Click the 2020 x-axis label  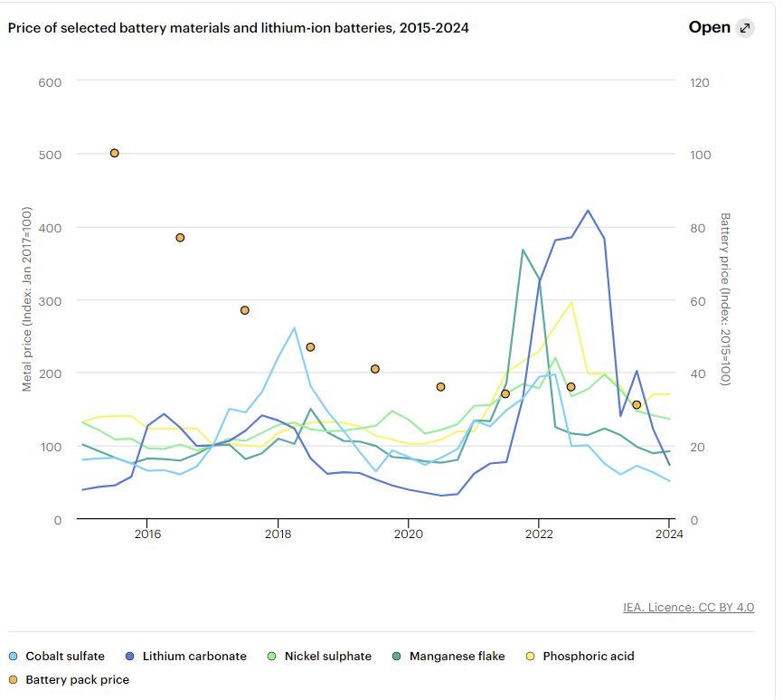tap(408, 534)
